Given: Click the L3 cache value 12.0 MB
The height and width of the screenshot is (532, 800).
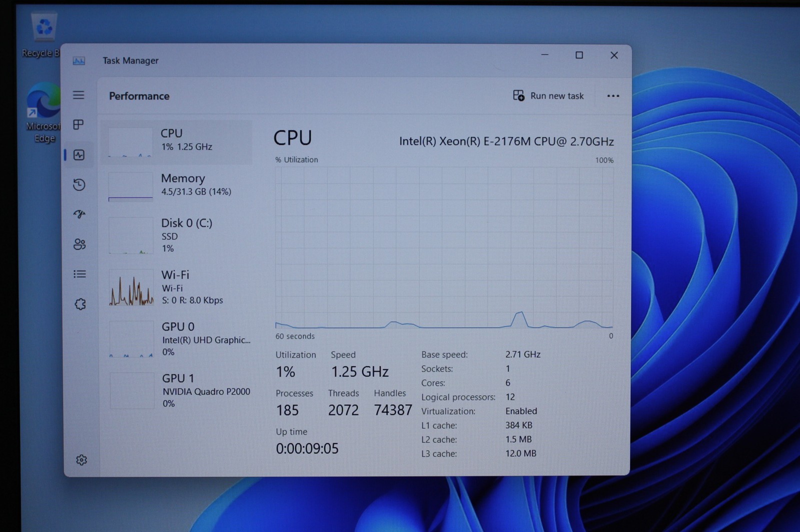Looking at the screenshot, I should click(x=520, y=453).
